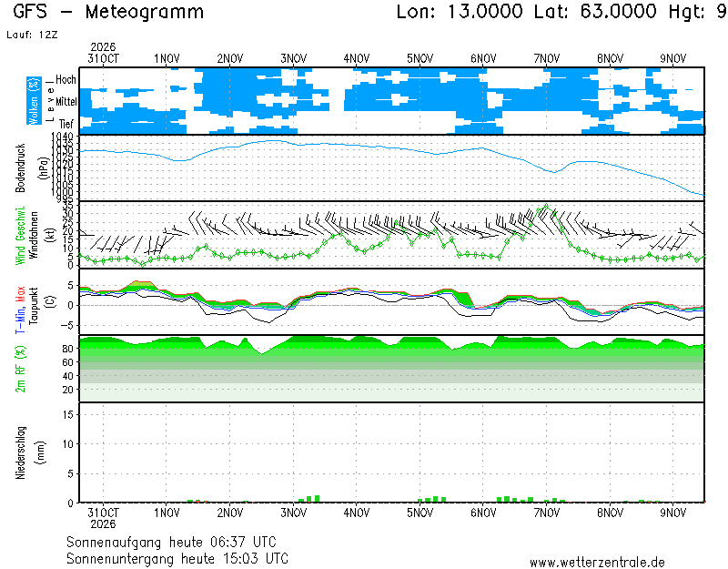Viewport: 728px width, 569px height.
Task: Click the '6NOV' label on the bottom axis
Action: [483, 513]
